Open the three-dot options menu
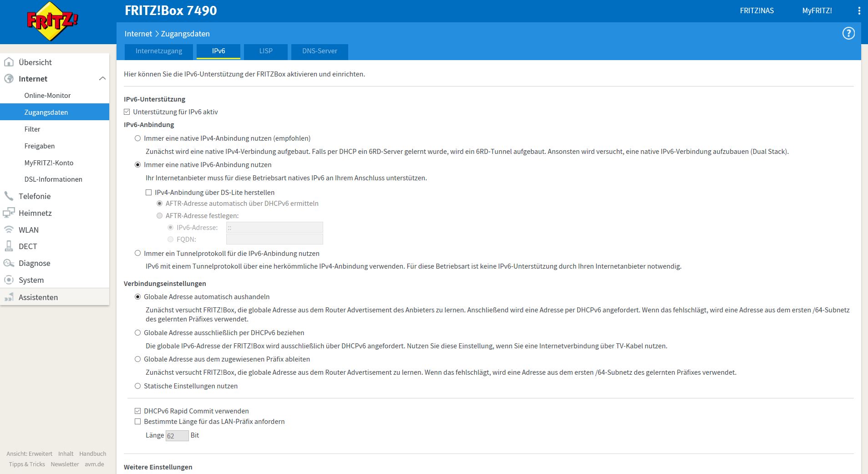Screen dimensions: 868x474 (x=859, y=10)
